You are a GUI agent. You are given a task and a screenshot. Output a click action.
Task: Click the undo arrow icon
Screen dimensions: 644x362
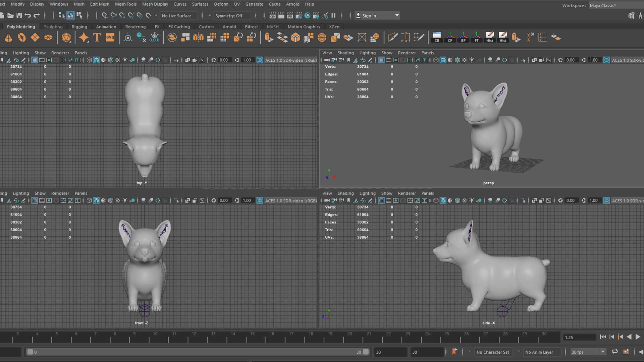[28, 15]
